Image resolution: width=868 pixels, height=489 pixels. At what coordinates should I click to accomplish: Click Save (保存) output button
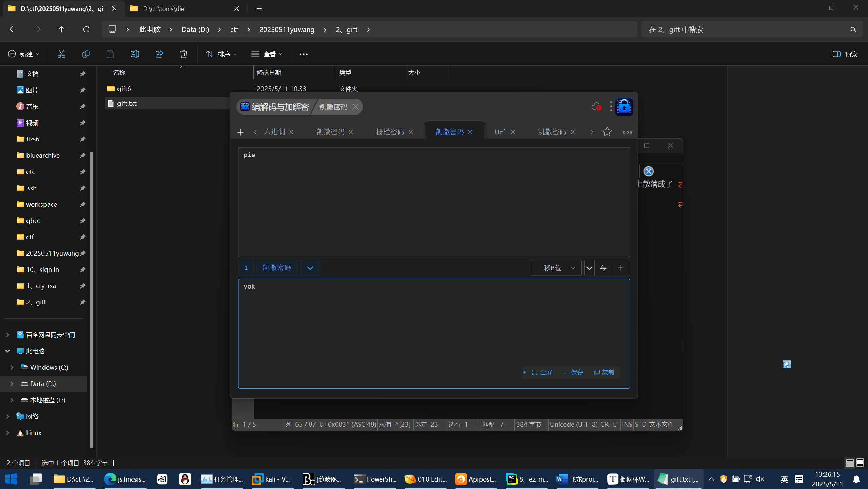pyautogui.click(x=574, y=372)
